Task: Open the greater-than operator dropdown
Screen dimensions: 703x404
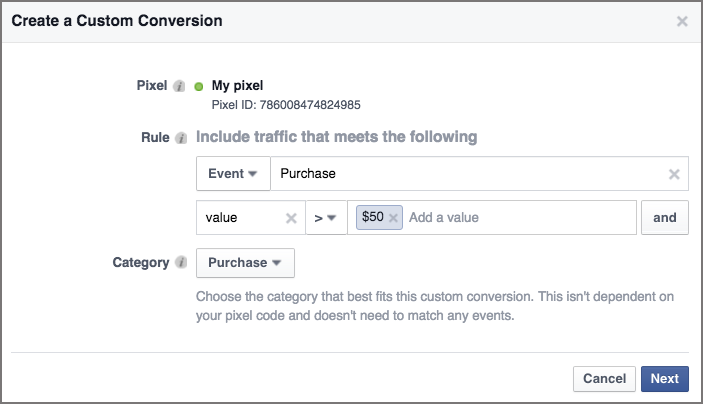Action: pyautogui.click(x=325, y=218)
